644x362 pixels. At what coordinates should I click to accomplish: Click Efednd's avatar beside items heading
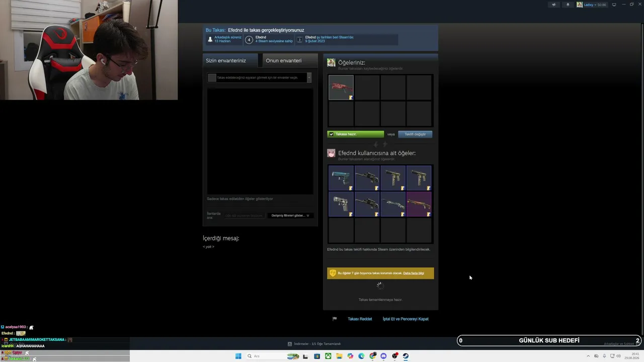[331, 153]
